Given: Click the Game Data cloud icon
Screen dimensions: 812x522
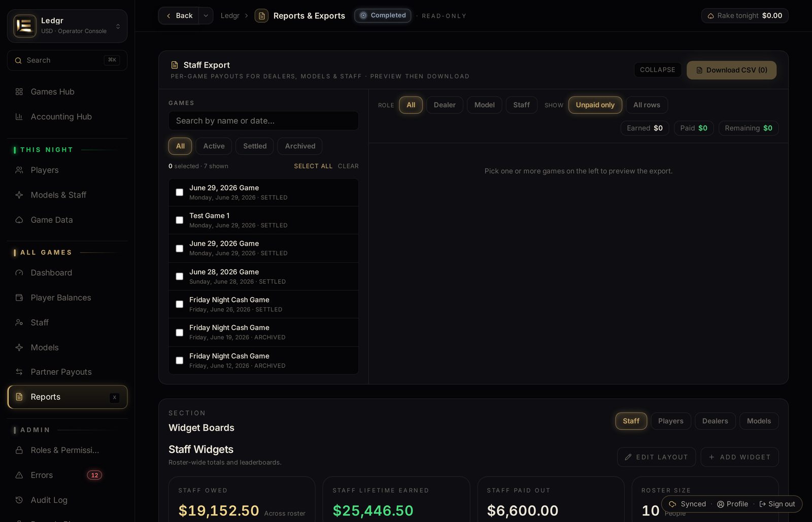Looking at the screenshot, I should [x=19, y=220].
